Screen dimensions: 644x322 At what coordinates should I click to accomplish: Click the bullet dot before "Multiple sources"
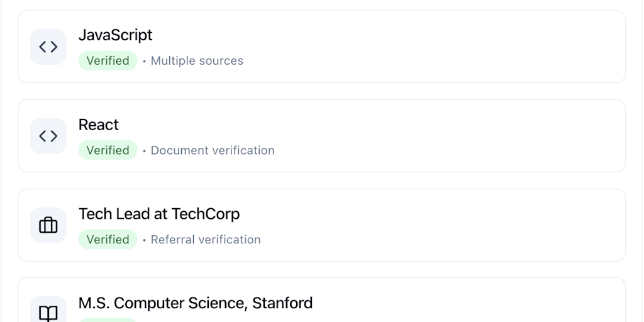pyautogui.click(x=144, y=62)
